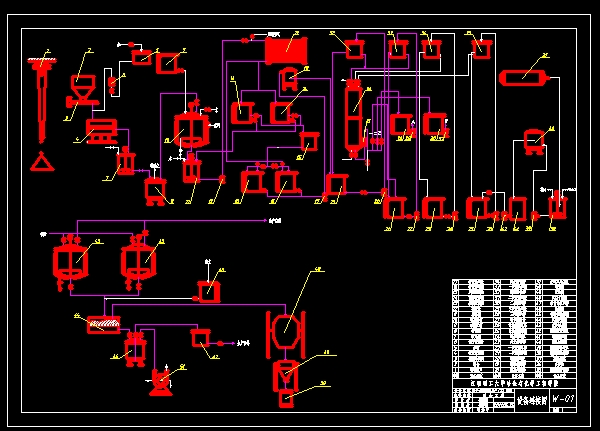The height and width of the screenshot is (431, 600).
Task: Click the pump symbol on triangular base
Action: pos(161,382)
